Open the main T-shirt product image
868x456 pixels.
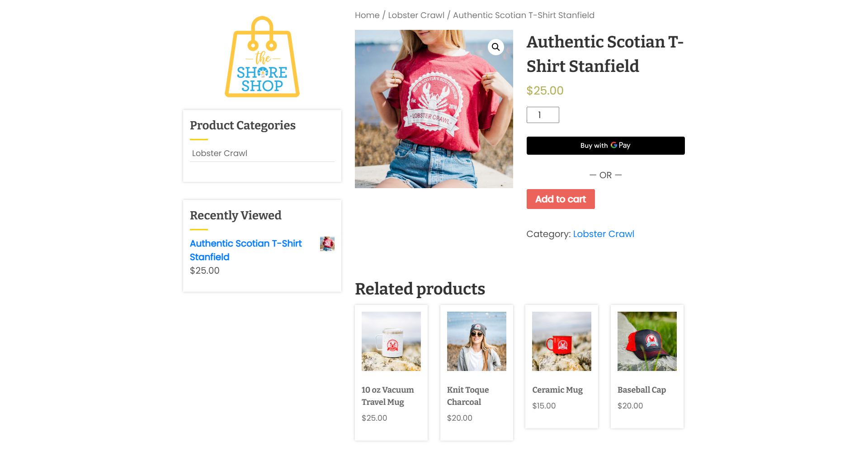(x=434, y=109)
